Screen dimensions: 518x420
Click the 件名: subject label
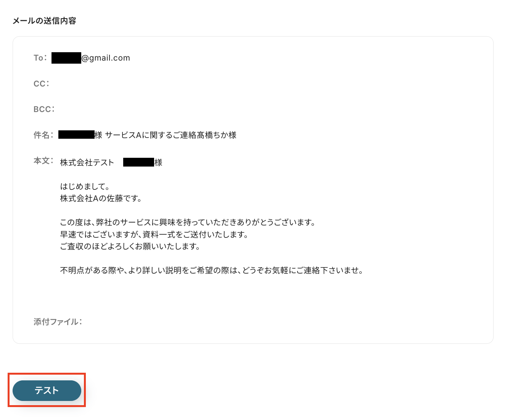pyautogui.click(x=43, y=135)
